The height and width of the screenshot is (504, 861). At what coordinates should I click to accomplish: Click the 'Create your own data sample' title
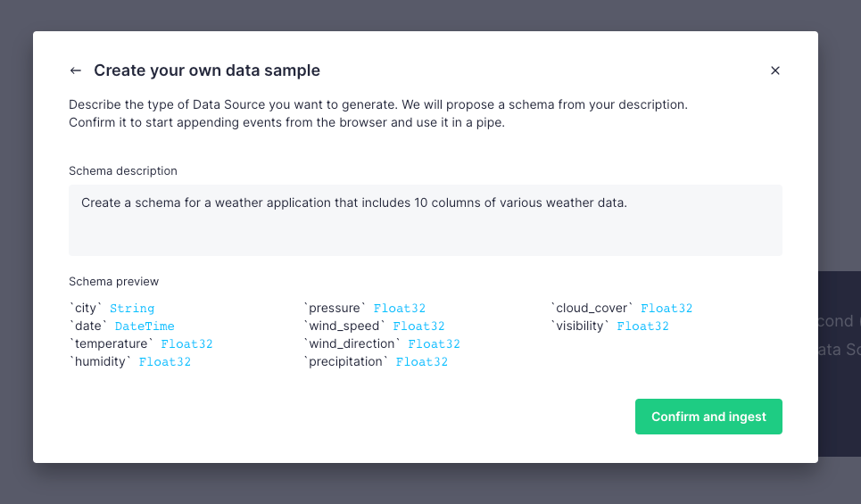pyautogui.click(x=207, y=70)
